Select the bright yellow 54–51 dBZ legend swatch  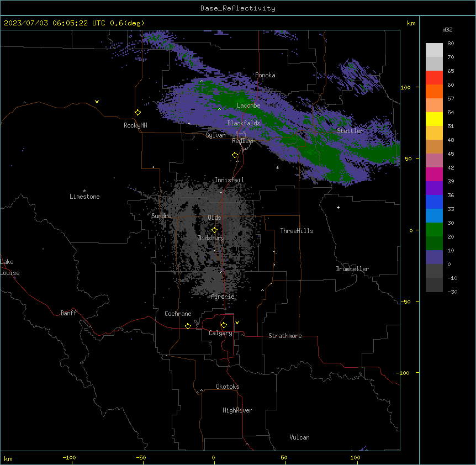tap(434, 119)
